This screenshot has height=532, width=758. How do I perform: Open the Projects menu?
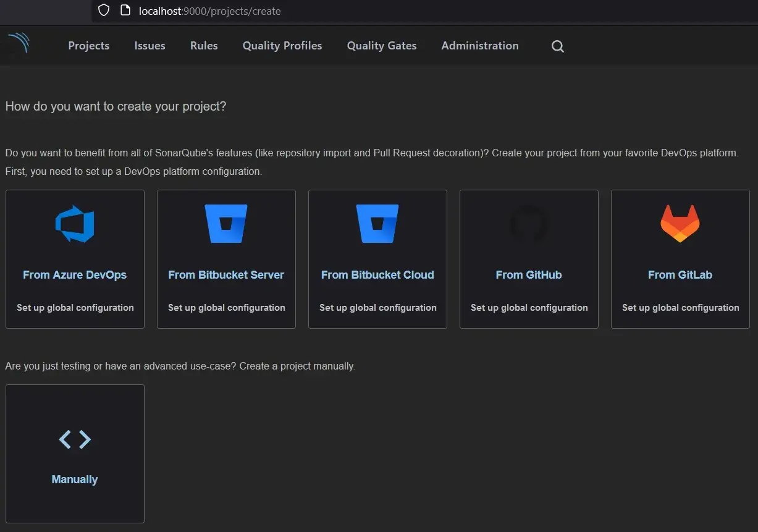(x=89, y=46)
